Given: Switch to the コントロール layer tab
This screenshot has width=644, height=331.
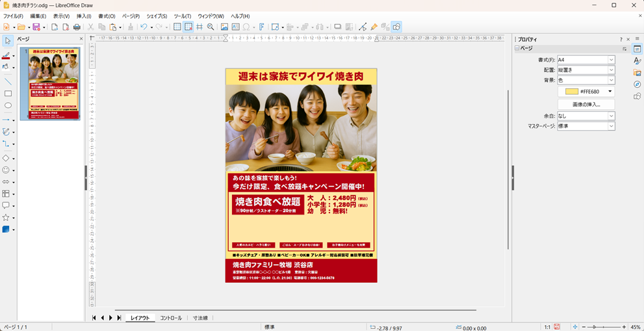Looking at the screenshot, I should coord(171,318).
